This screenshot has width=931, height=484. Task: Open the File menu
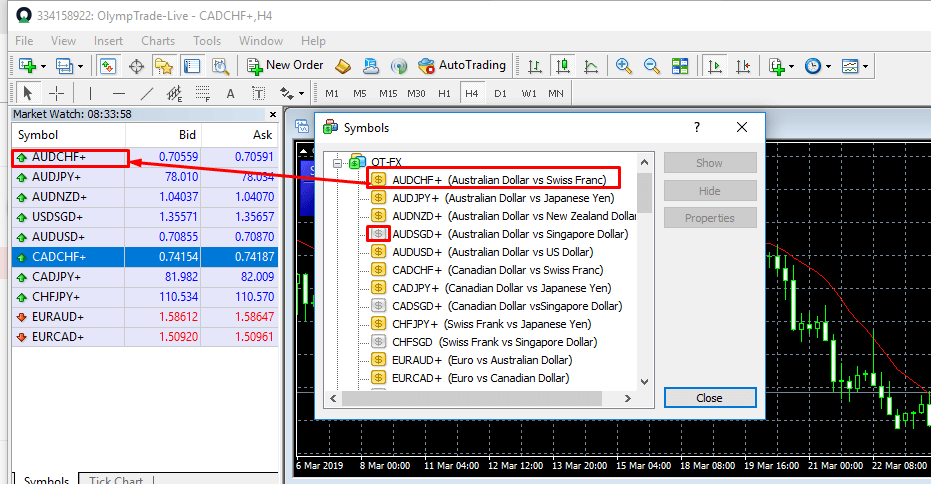[24, 41]
